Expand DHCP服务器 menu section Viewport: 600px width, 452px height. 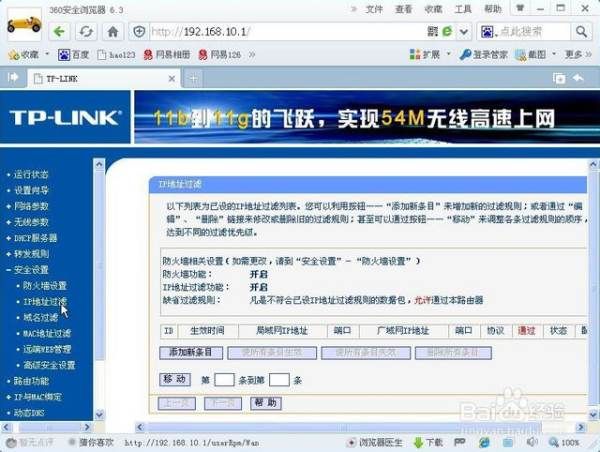click(x=35, y=238)
